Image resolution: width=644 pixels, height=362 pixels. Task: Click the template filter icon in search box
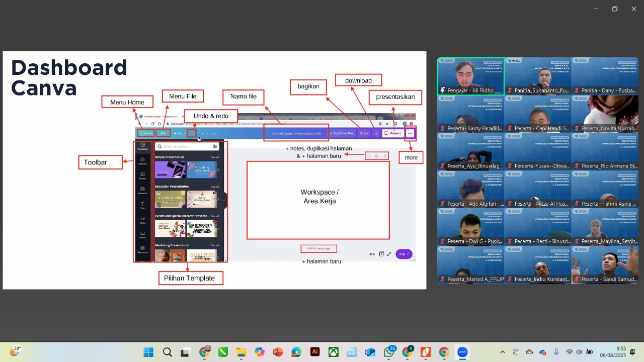click(x=215, y=146)
